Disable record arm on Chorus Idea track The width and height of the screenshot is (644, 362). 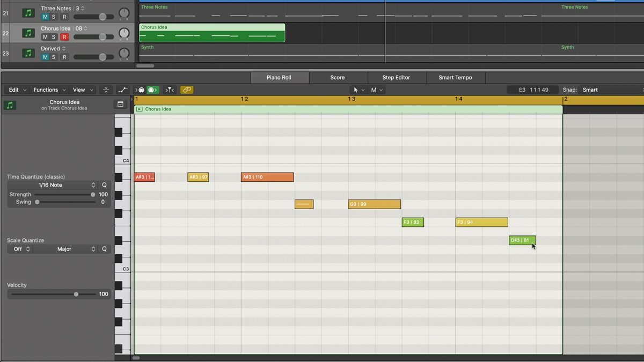[64, 36]
